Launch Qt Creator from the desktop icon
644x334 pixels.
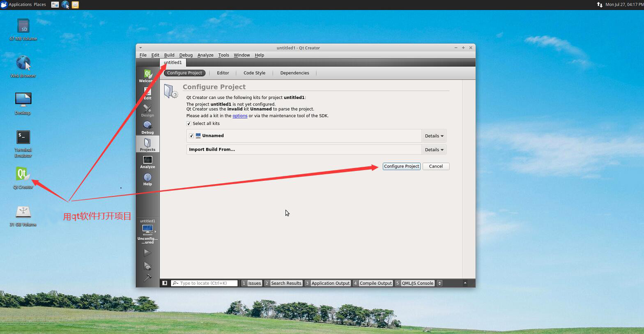tap(23, 177)
